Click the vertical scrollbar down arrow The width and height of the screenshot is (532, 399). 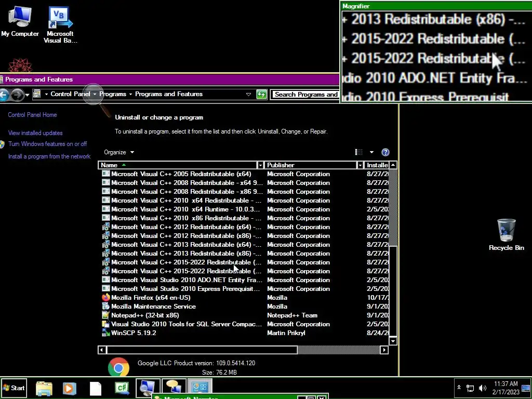[393, 341]
